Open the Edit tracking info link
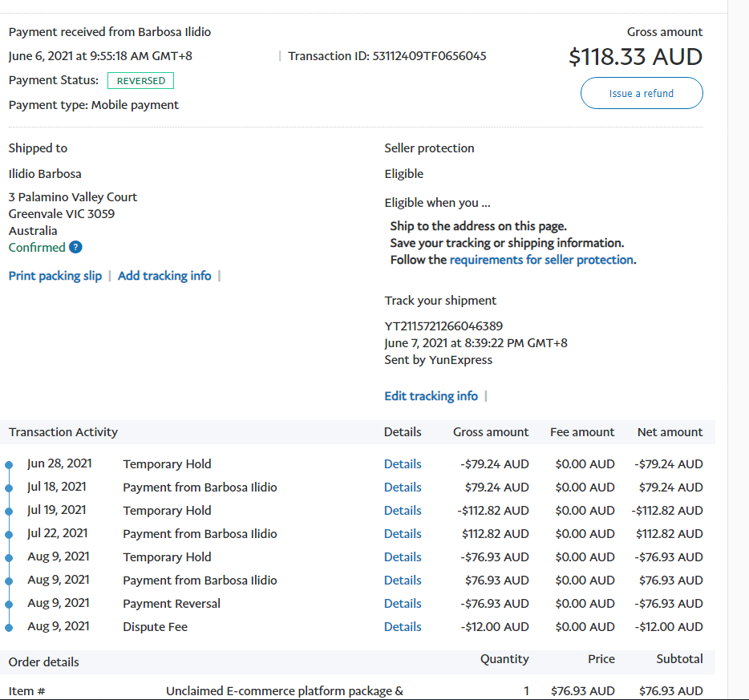The height and width of the screenshot is (700, 749). tap(431, 396)
